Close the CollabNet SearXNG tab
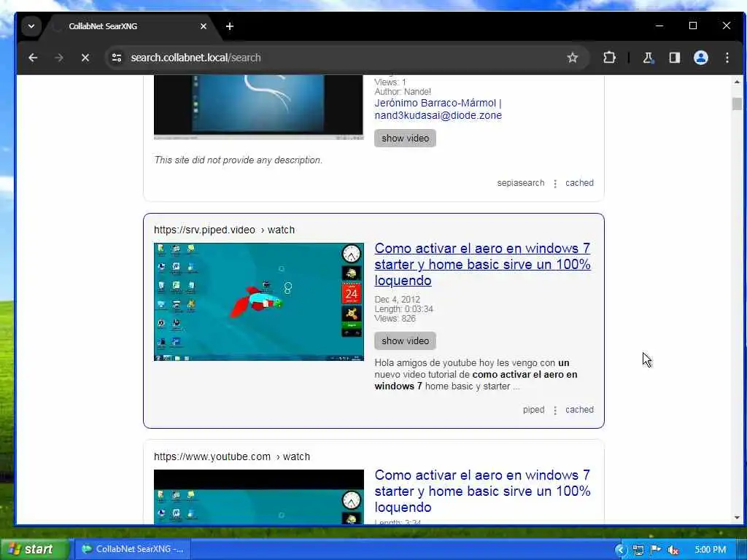This screenshot has height=560, width=747. coord(204,26)
